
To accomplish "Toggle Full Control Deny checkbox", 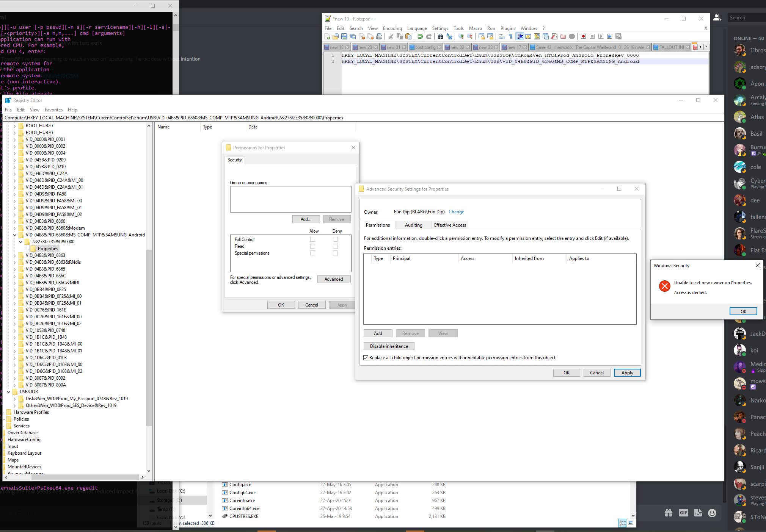I will (x=335, y=239).
